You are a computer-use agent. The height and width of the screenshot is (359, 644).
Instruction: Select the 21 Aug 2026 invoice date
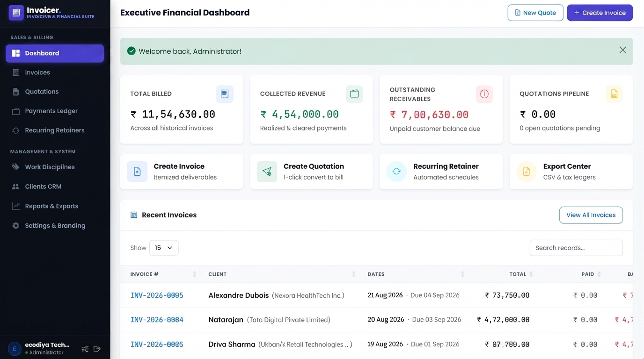[x=385, y=295]
